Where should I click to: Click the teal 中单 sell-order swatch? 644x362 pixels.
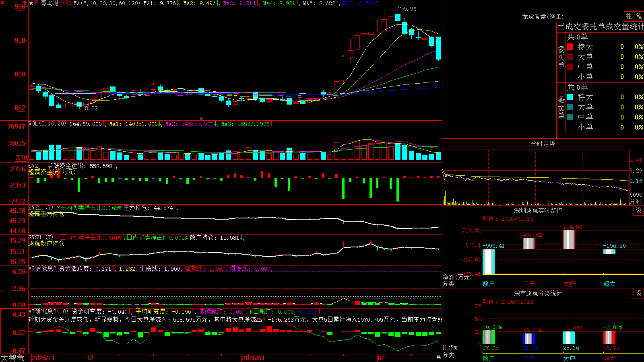570,117
